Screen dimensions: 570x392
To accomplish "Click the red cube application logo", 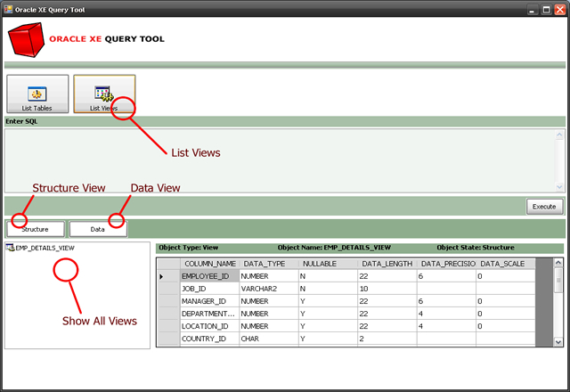I will point(26,40).
